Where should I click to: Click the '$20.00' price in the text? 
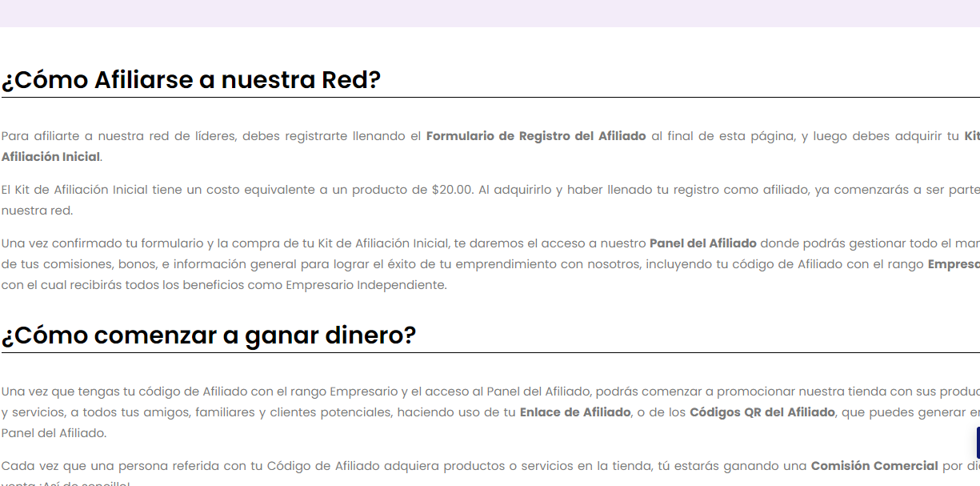coord(452,191)
